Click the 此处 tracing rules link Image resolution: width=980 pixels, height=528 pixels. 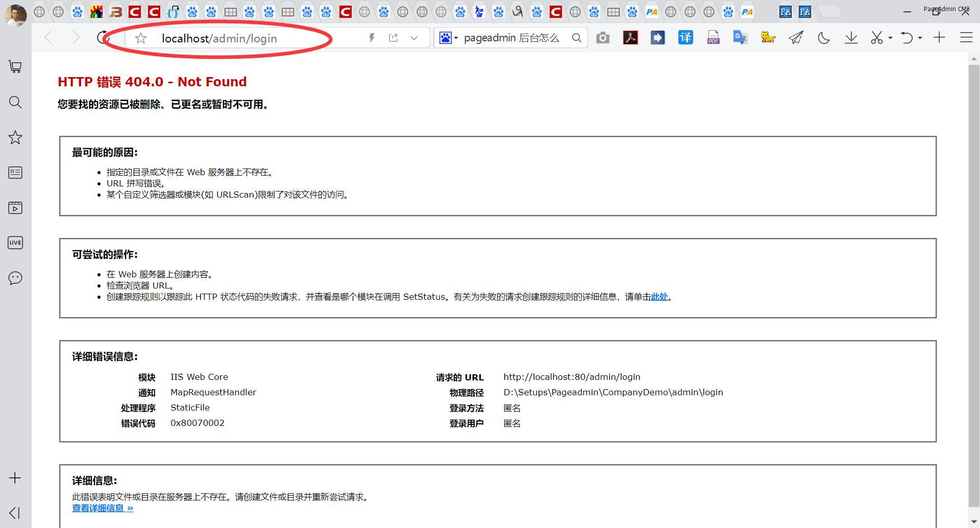[659, 297]
